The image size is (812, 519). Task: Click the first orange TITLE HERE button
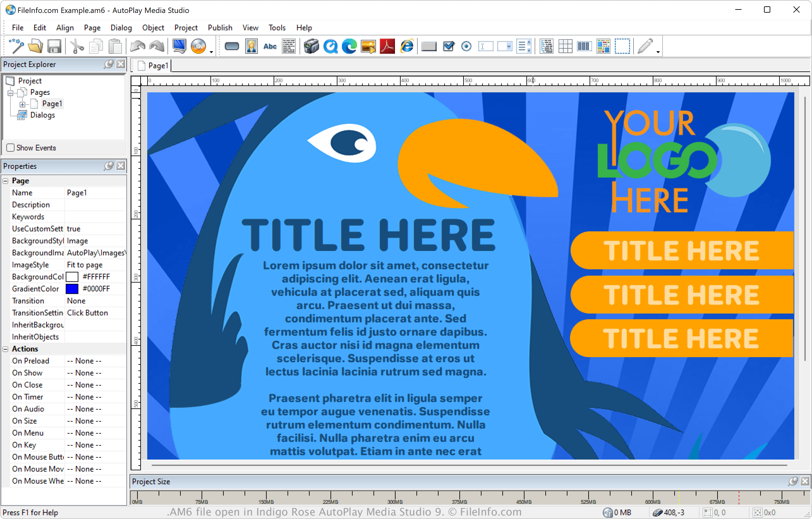[x=682, y=250]
